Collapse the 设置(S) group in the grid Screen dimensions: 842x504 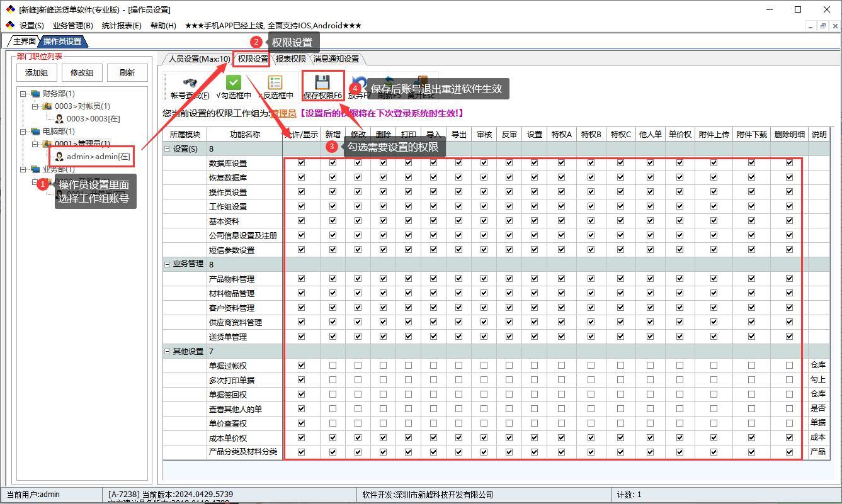pos(168,149)
